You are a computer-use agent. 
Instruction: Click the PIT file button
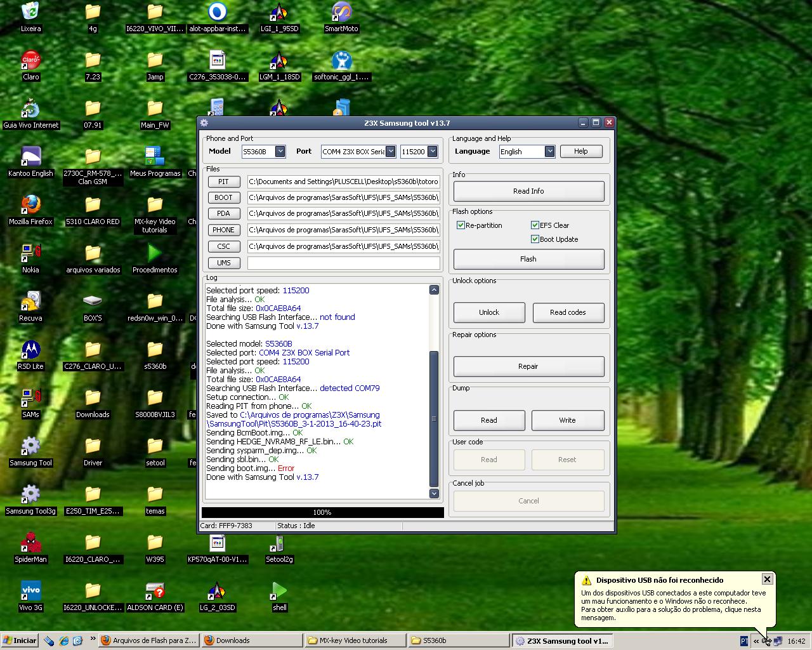coord(223,182)
